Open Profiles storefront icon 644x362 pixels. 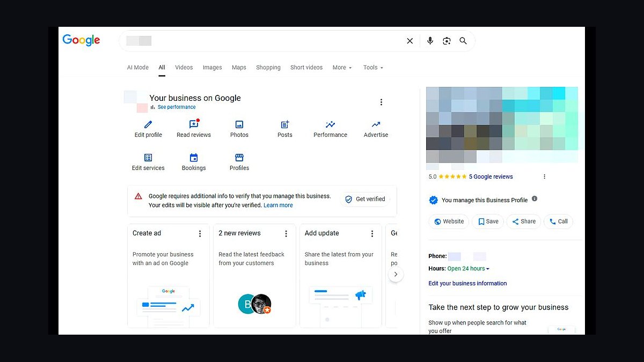click(239, 158)
